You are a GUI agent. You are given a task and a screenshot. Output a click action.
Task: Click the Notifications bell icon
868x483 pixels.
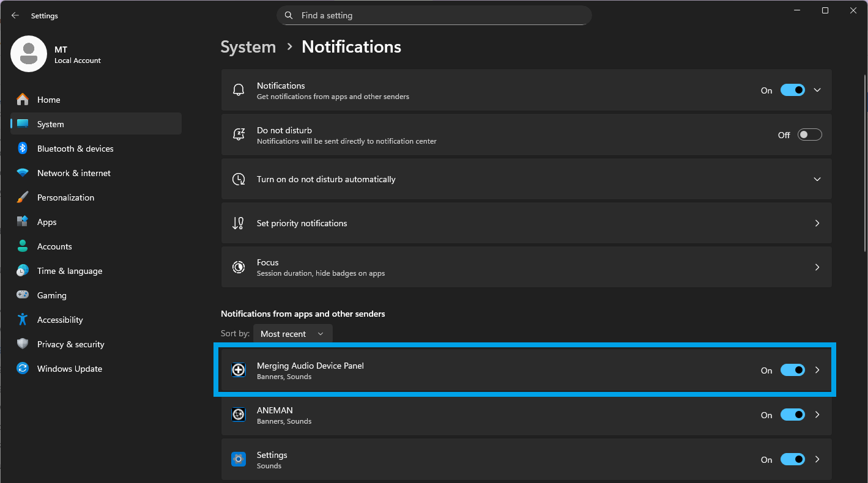(x=239, y=90)
